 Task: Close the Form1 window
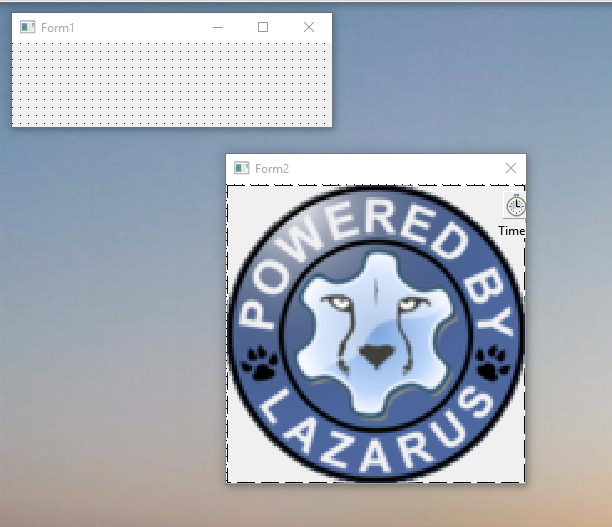[x=309, y=27]
